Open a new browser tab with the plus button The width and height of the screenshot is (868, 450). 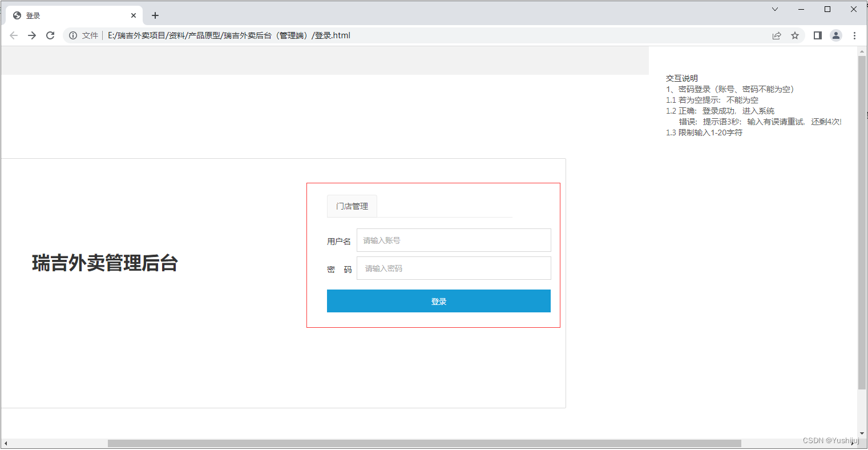click(x=155, y=15)
